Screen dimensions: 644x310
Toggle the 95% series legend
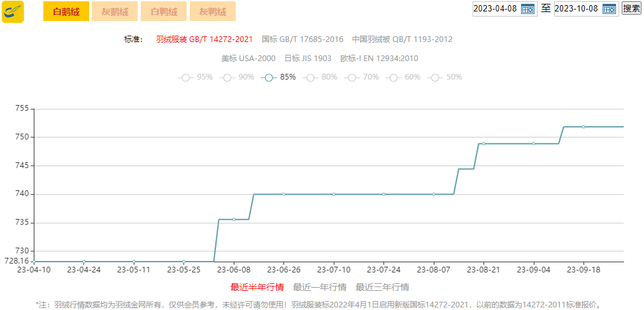click(195, 77)
